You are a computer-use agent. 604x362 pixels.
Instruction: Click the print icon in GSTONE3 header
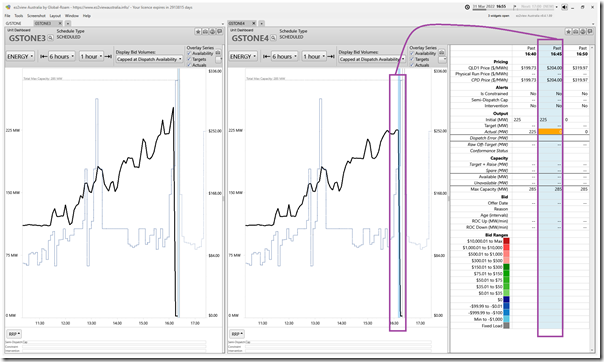tap(212, 32)
